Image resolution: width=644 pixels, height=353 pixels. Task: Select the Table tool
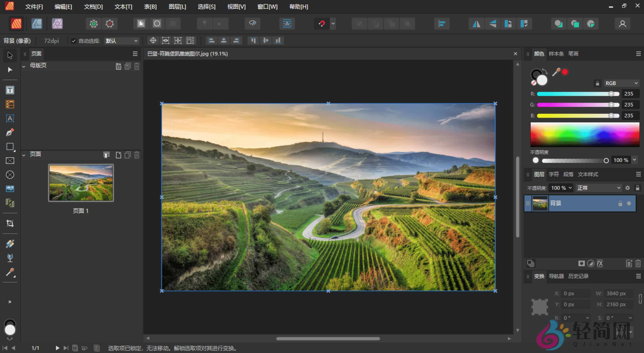(10, 104)
